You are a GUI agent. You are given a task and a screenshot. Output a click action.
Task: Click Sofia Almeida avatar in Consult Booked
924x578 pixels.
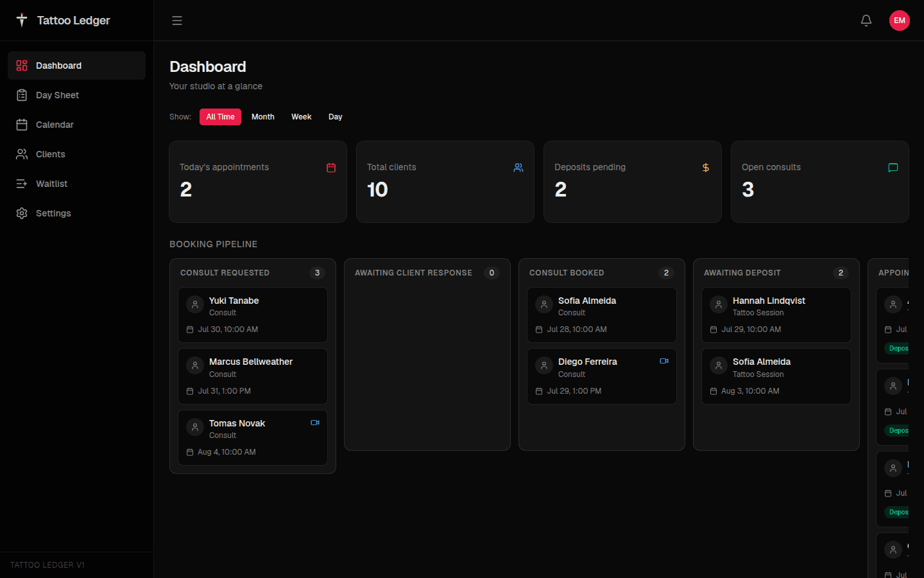click(544, 304)
